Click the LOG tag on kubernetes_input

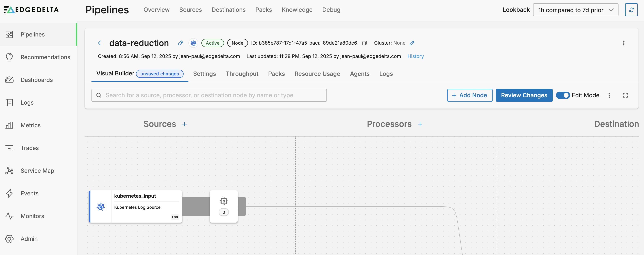click(x=175, y=217)
